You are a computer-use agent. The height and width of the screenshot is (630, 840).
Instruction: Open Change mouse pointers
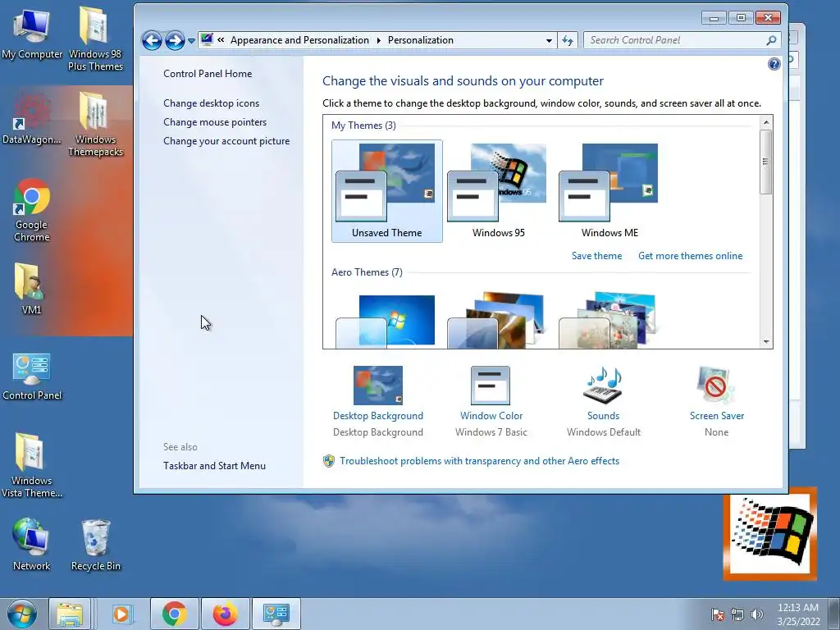pyautogui.click(x=215, y=122)
